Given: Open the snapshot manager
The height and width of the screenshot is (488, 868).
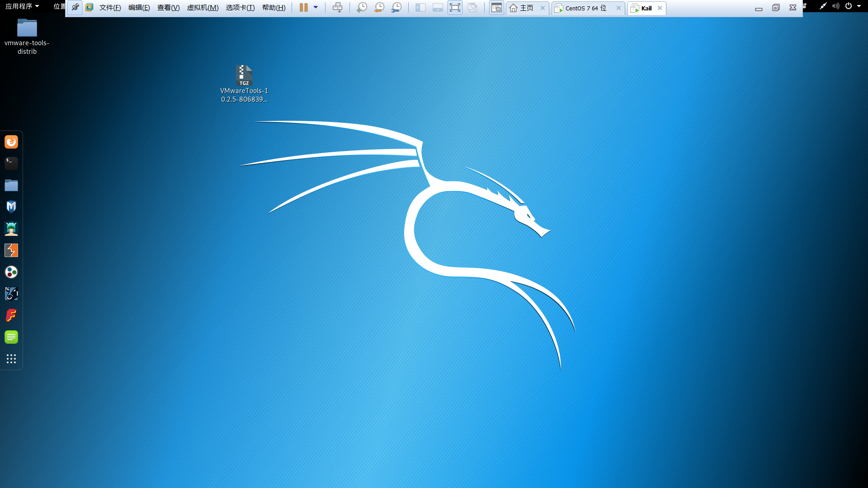Looking at the screenshot, I should [396, 7].
